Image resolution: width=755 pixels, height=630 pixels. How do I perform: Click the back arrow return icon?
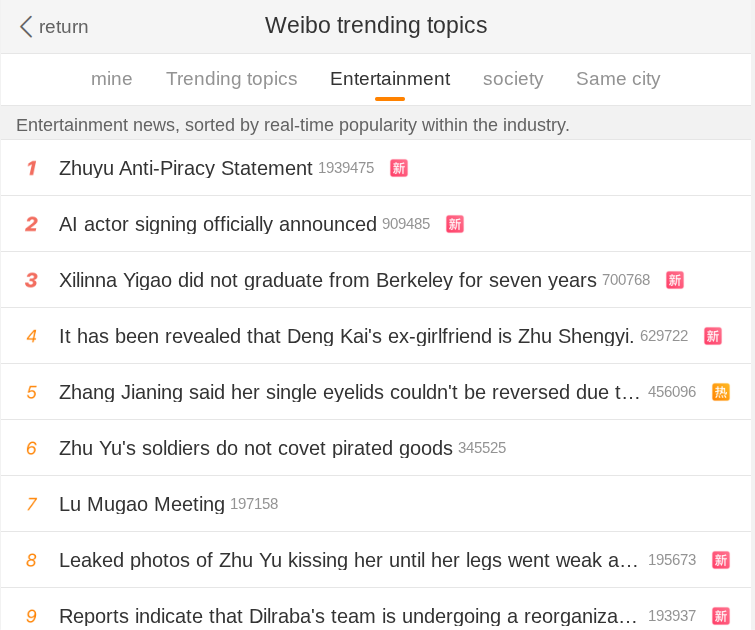click(26, 27)
